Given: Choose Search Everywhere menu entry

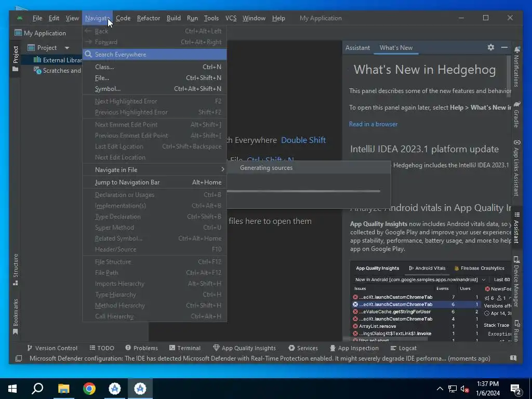Looking at the screenshot, I should 154,54.
